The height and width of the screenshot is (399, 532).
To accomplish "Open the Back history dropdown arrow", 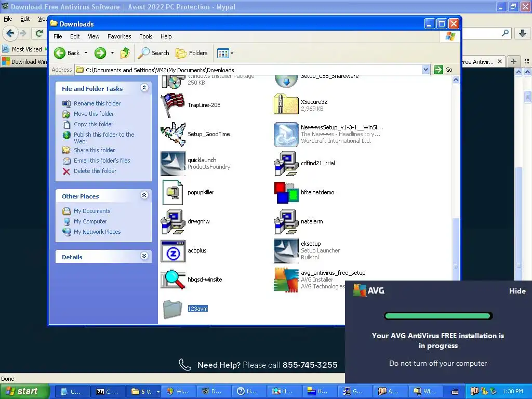I will click(86, 53).
